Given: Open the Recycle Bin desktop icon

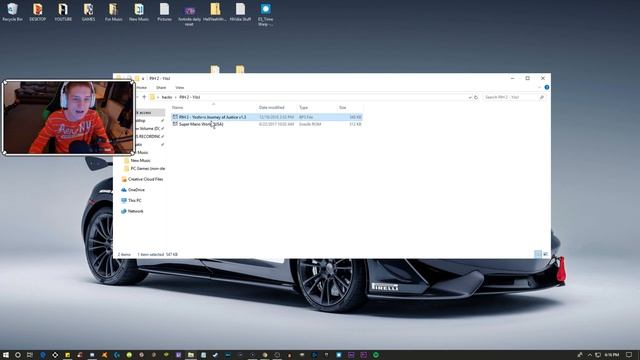Looking at the screenshot, I should pyautogui.click(x=12, y=12).
